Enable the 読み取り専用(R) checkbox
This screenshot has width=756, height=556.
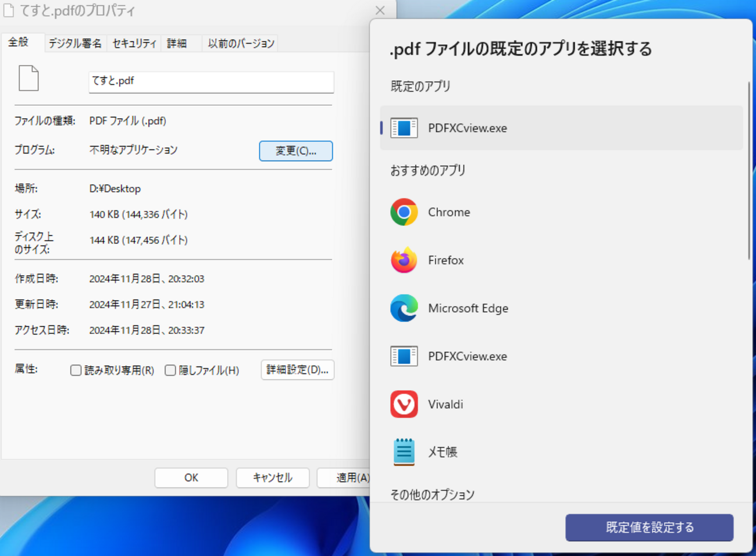coord(76,370)
